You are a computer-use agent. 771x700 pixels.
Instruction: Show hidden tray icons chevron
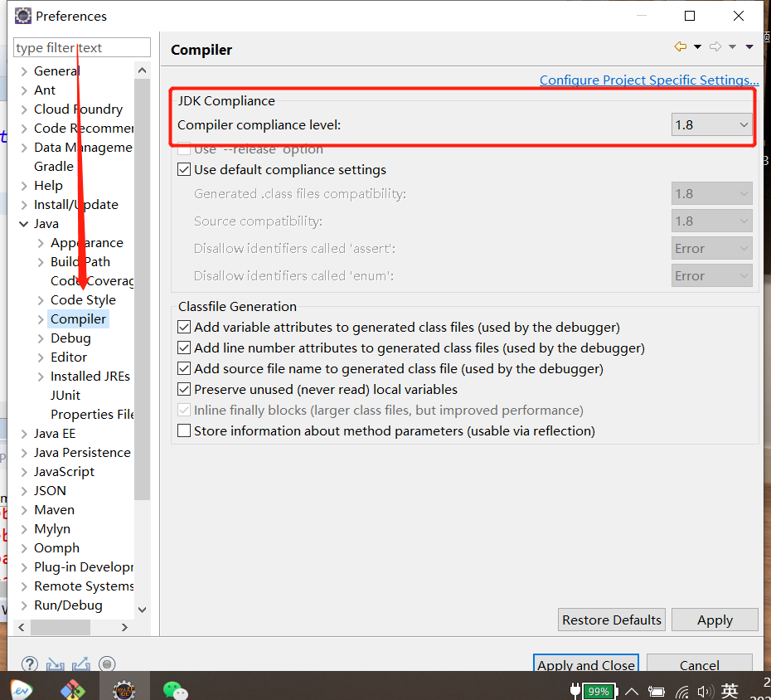tap(632, 692)
